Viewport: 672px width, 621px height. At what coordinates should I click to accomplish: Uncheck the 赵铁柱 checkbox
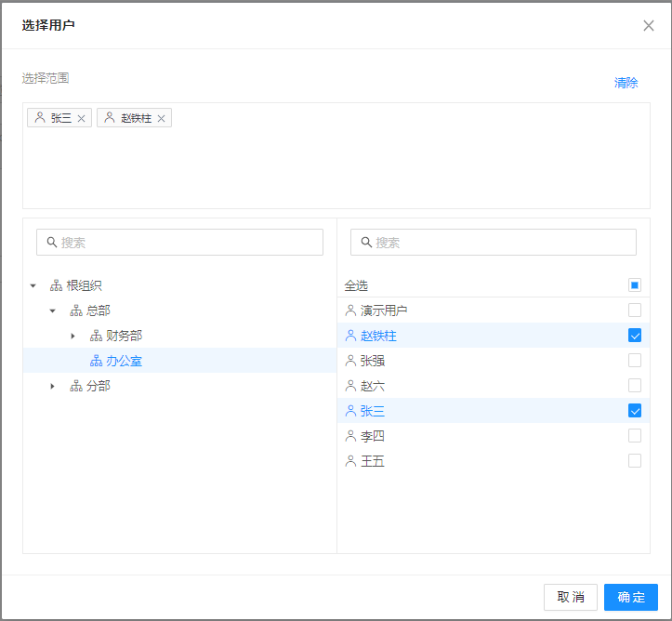pyautogui.click(x=635, y=336)
